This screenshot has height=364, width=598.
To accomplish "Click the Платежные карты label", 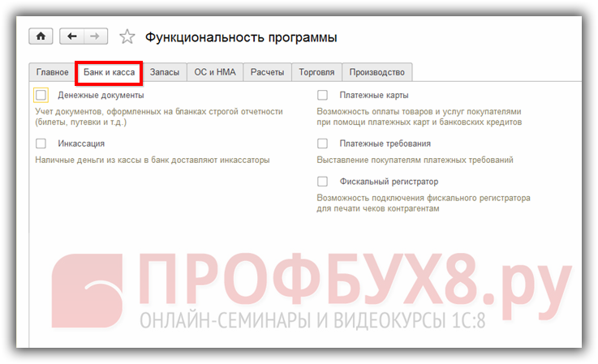I will point(374,95).
